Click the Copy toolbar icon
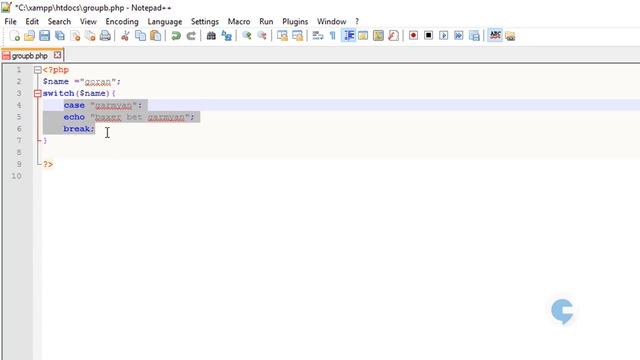 [x=140, y=36]
